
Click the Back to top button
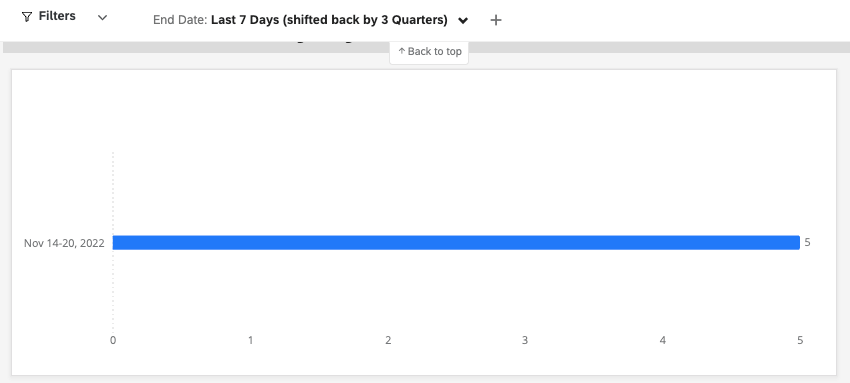click(x=429, y=52)
